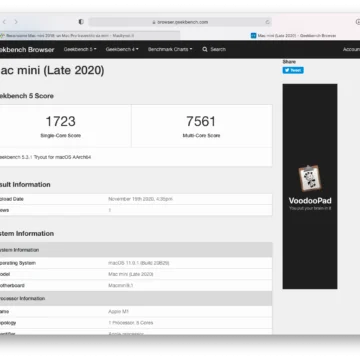The width and height of the screenshot is (360, 360).
Task: Click the Mac mini (Late 2020) model value
Action: tap(131, 274)
